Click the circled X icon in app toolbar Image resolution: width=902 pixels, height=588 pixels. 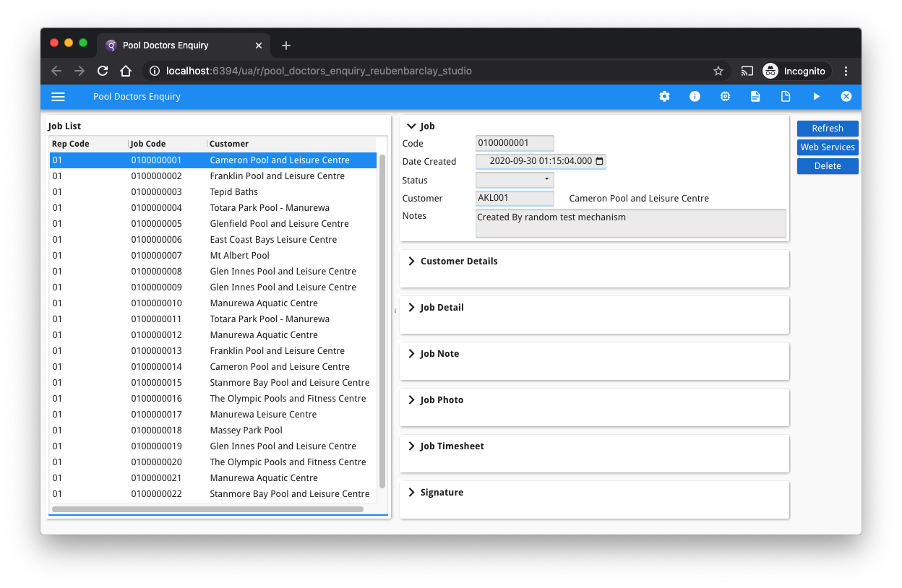coord(846,96)
